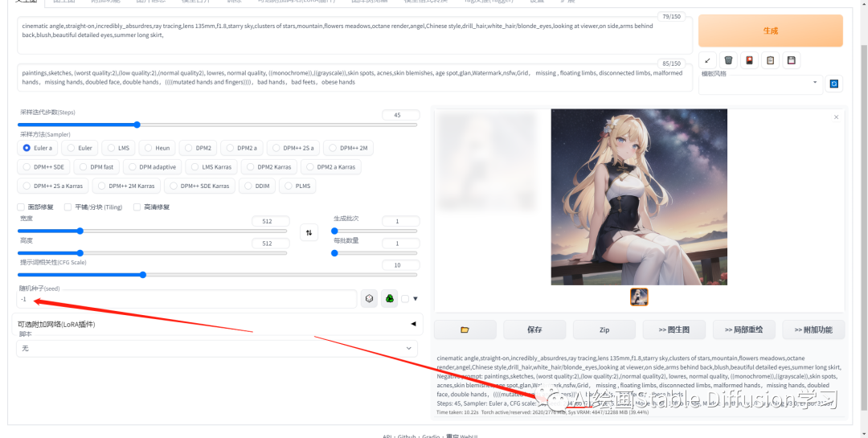
Task: Adjust the 每批数量 batch size slider
Action: [375, 253]
